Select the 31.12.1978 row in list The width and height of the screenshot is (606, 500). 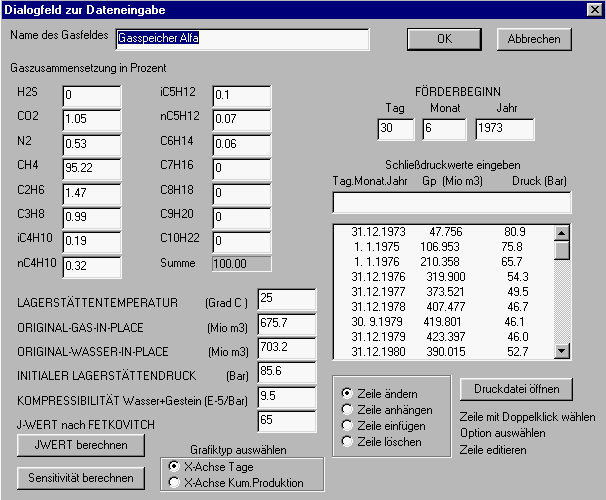coord(444,307)
